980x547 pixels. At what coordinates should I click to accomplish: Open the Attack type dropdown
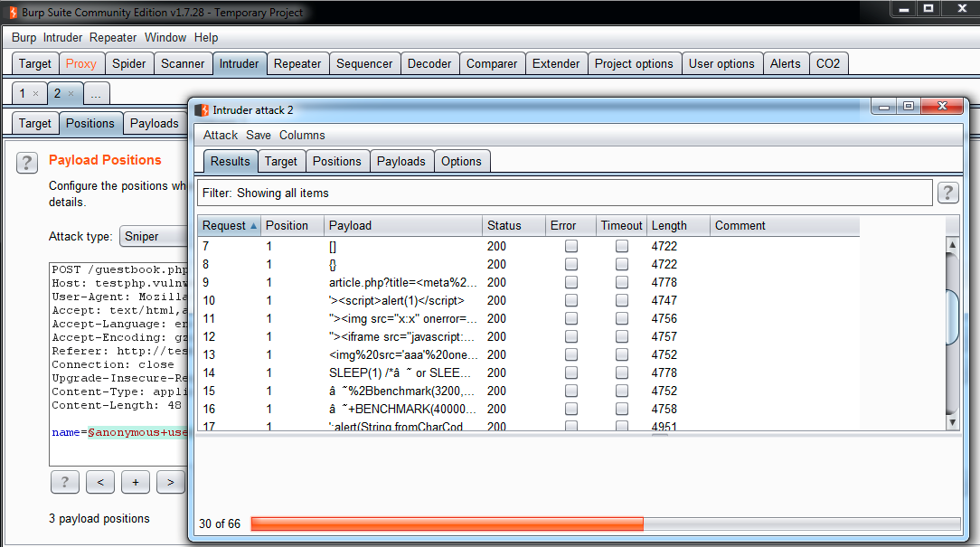(x=154, y=236)
